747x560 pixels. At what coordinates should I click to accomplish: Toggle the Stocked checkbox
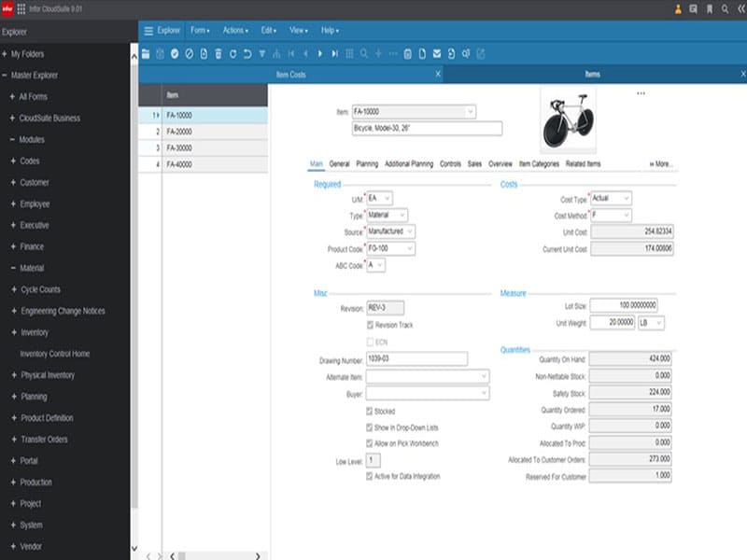tap(370, 411)
